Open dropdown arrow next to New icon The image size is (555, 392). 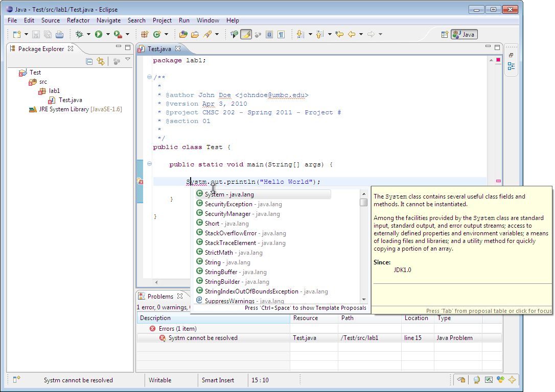click(x=26, y=34)
